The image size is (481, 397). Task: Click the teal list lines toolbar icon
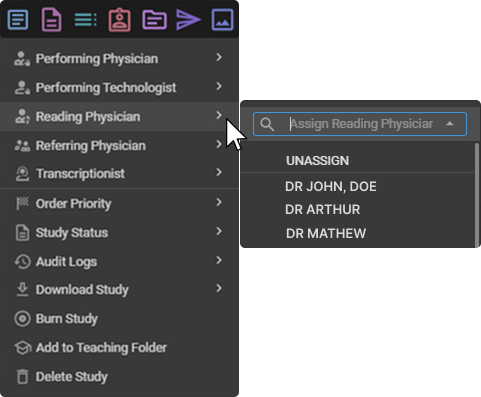point(85,20)
